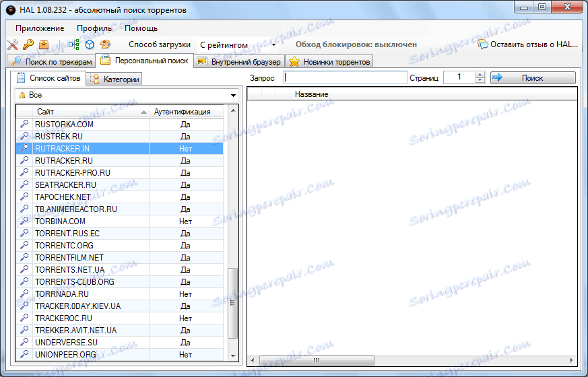The width and height of the screenshot is (588, 377).
Task: Click search icon beside SEATRACKER.RU
Action: pyautogui.click(x=24, y=184)
